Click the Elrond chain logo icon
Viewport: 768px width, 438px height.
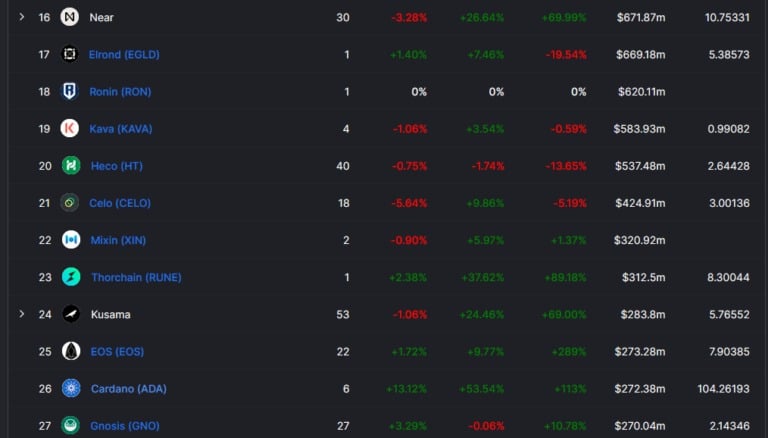[x=70, y=54]
